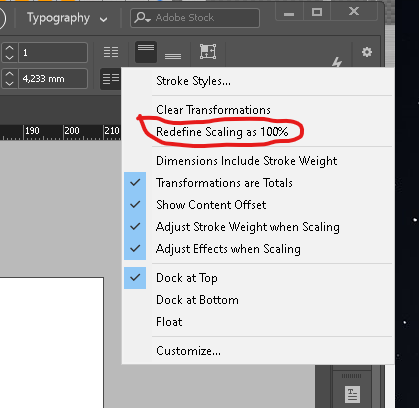Image resolution: width=419 pixels, height=408 pixels.
Task: Decrease the 4,233 mm gutter stepper
Action: click(10, 83)
